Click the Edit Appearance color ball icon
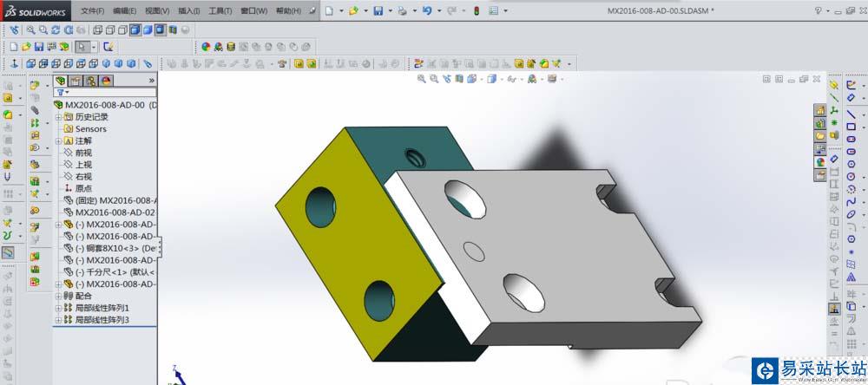The image size is (868, 385). coord(206,47)
